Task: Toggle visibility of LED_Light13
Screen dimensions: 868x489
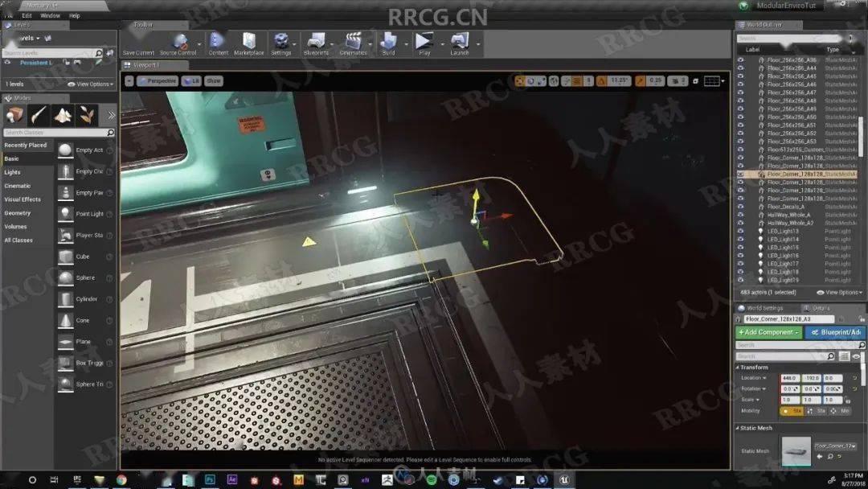Action: [x=741, y=231]
